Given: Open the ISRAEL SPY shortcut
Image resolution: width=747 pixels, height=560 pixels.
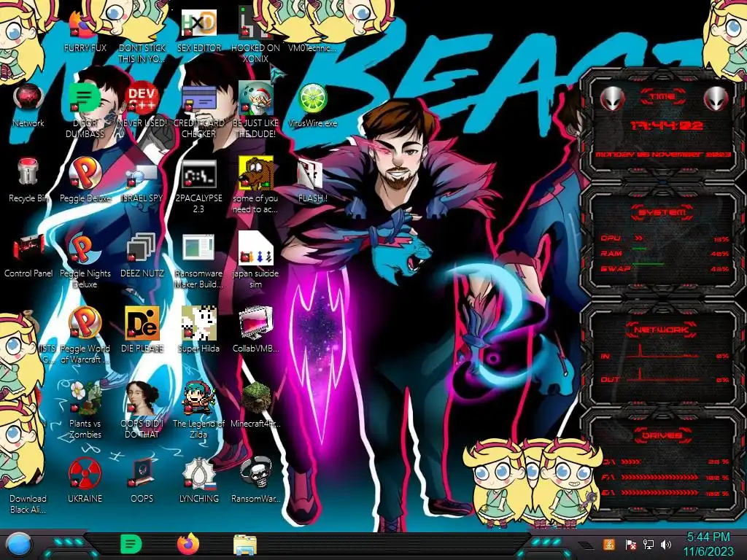Looking at the screenshot, I should point(142,183).
